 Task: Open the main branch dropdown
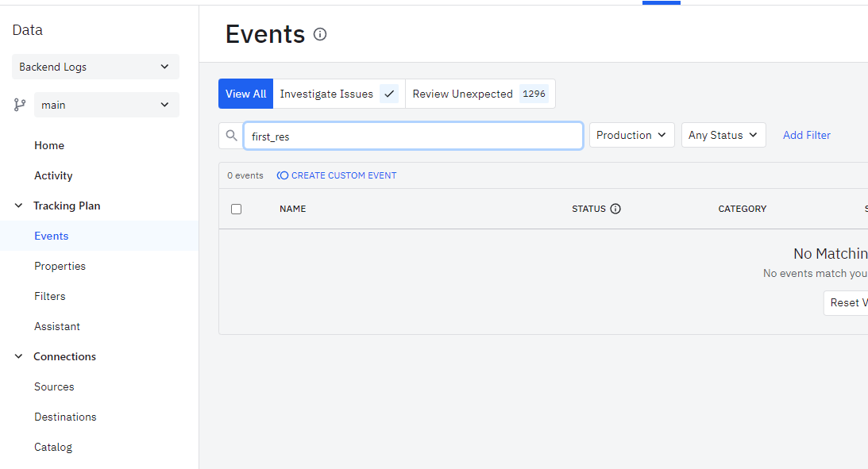coord(107,105)
